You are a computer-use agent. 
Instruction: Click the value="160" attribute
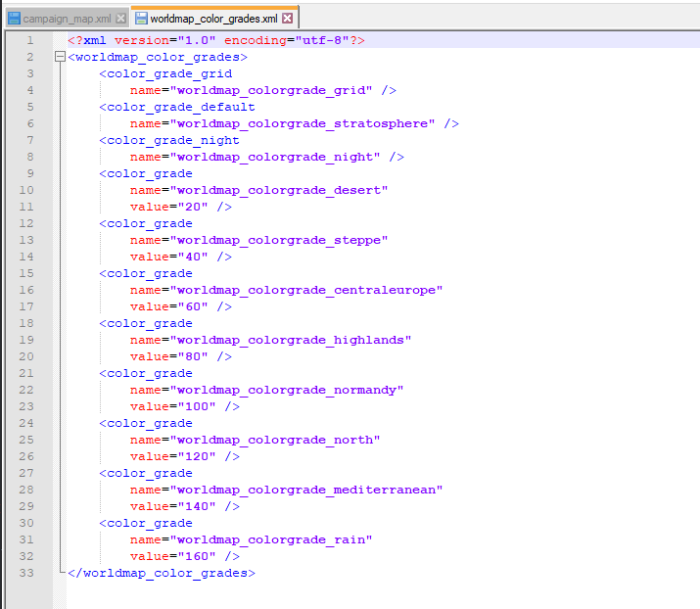coord(172,557)
